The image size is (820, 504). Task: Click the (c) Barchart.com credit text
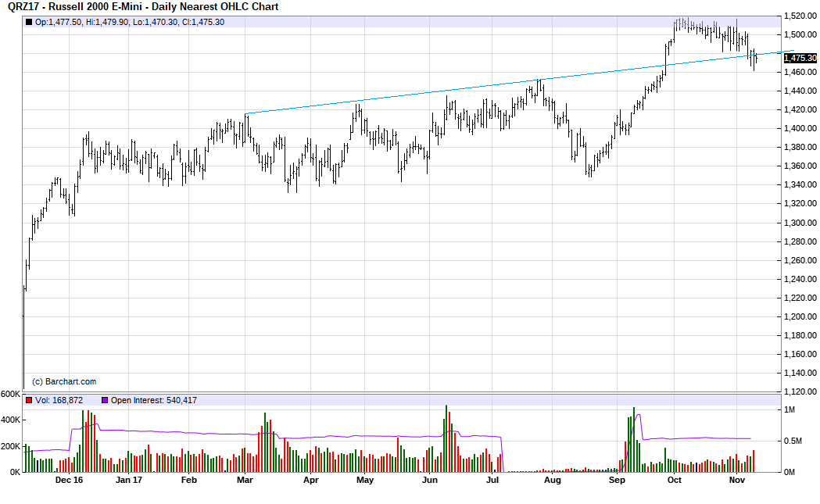tap(64, 381)
